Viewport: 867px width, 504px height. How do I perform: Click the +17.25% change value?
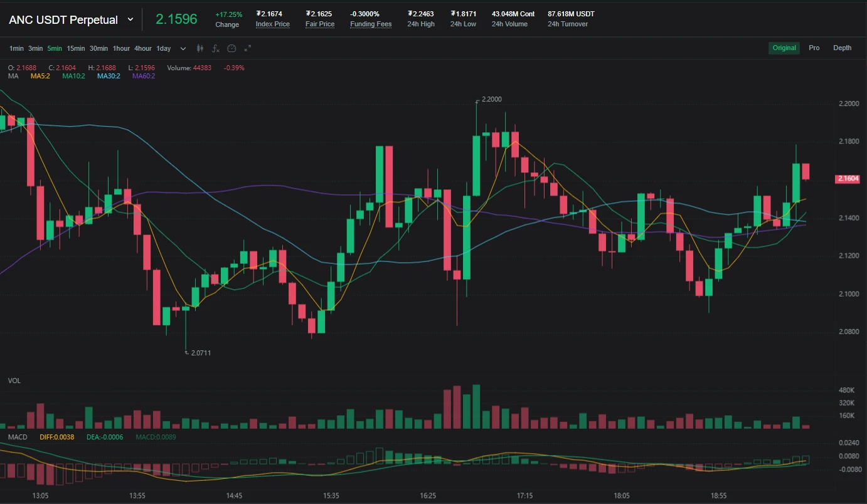coord(228,14)
